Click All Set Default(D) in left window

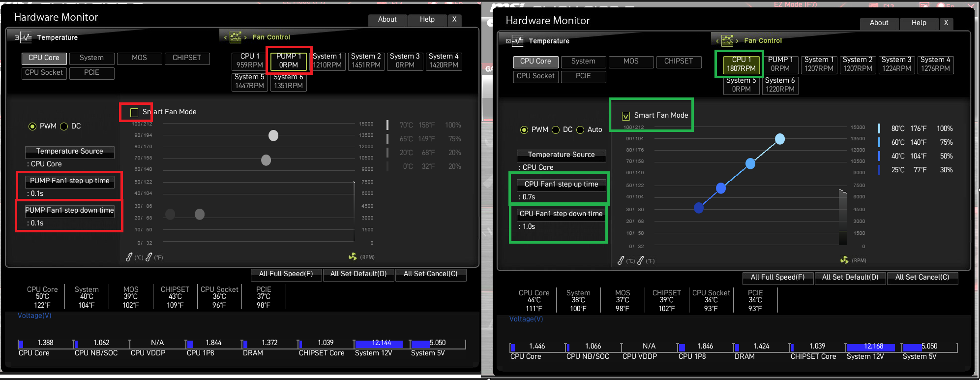point(358,274)
